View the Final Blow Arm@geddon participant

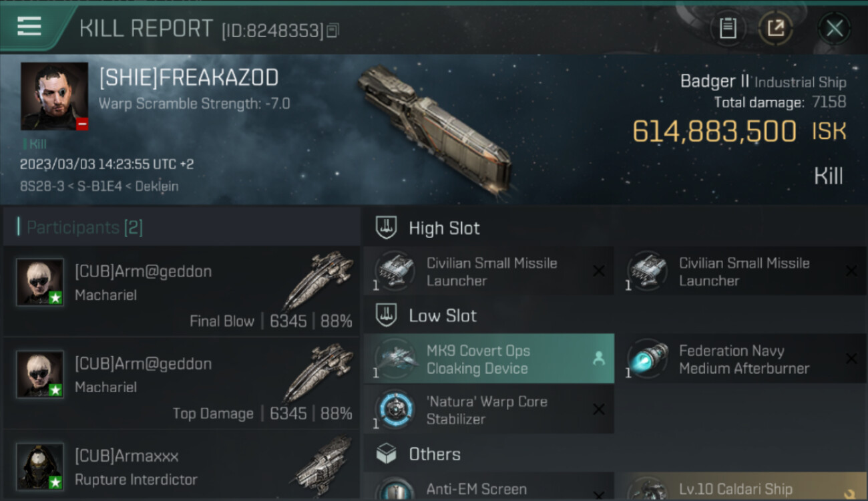click(x=182, y=291)
